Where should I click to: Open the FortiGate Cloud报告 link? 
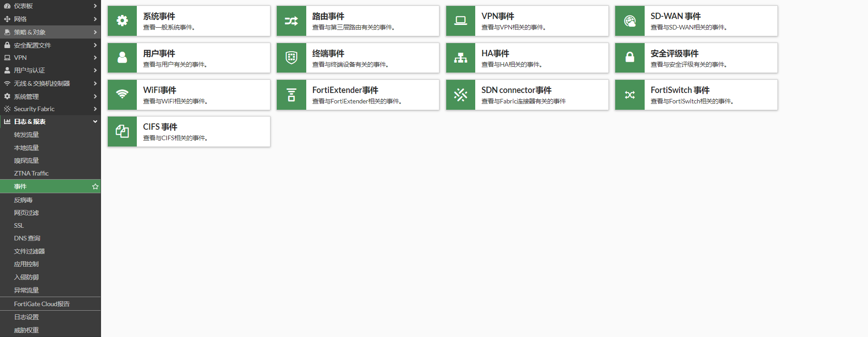click(42, 304)
